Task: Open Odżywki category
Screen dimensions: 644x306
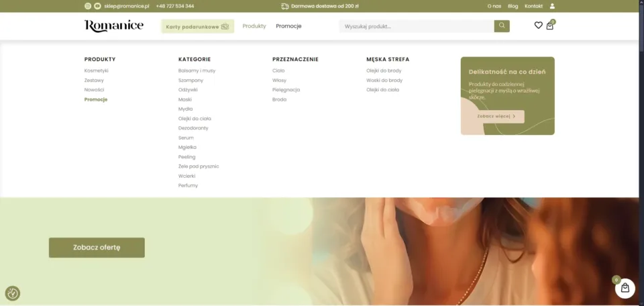Action: 188,89
